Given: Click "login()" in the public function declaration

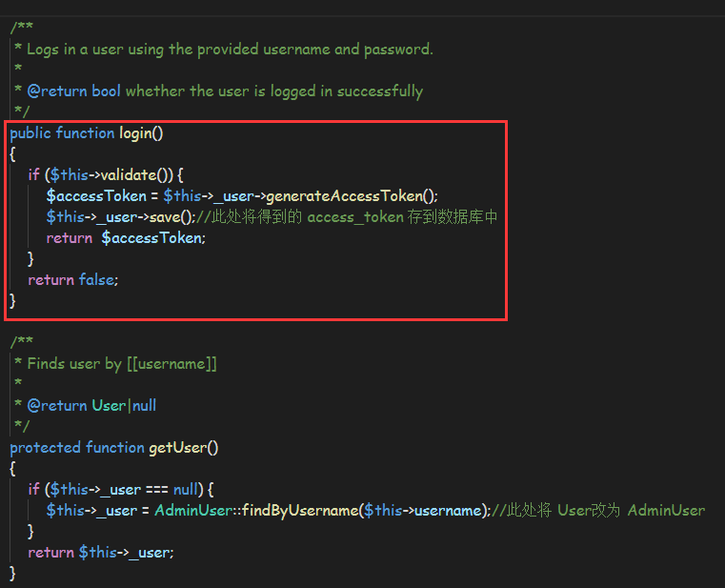Looking at the screenshot, I should [141, 133].
